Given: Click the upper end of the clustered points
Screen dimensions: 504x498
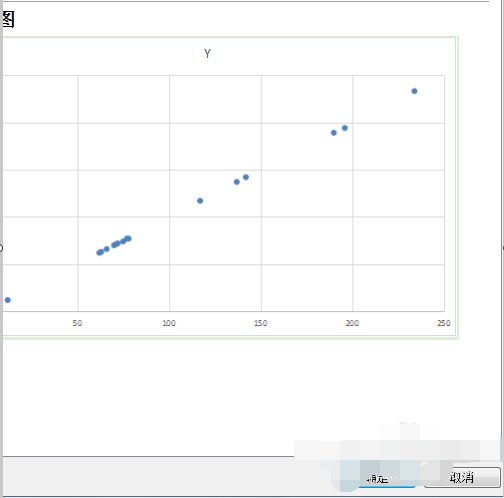Looking at the screenshot, I should 128,238.
